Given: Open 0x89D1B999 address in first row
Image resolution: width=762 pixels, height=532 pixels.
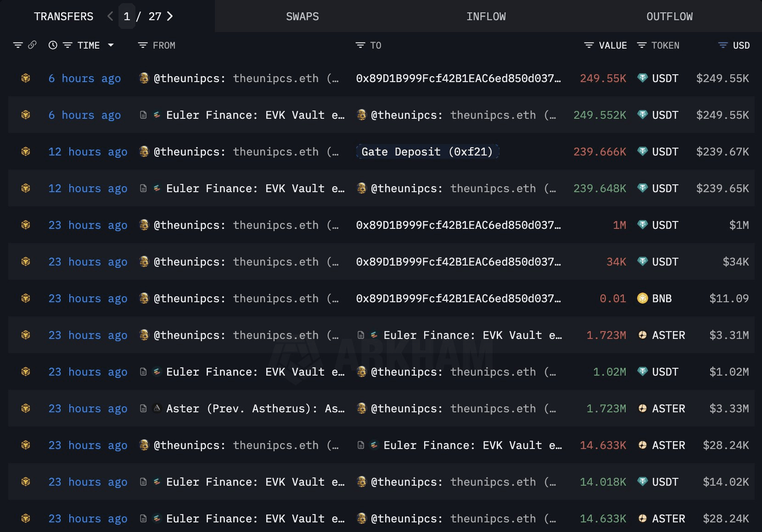Looking at the screenshot, I should (458, 78).
